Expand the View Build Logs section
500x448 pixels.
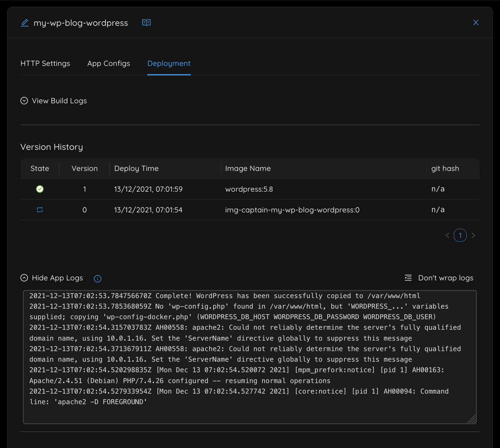point(59,101)
